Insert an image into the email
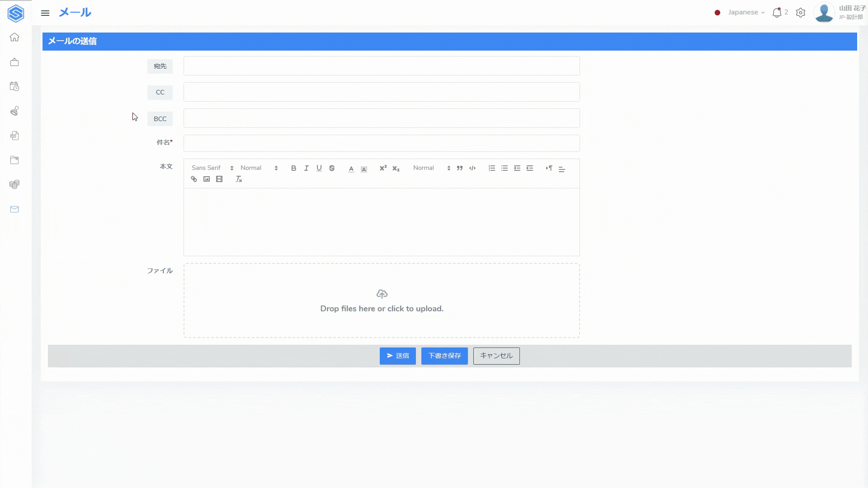868x488 pixels. [x=207, y=179]
